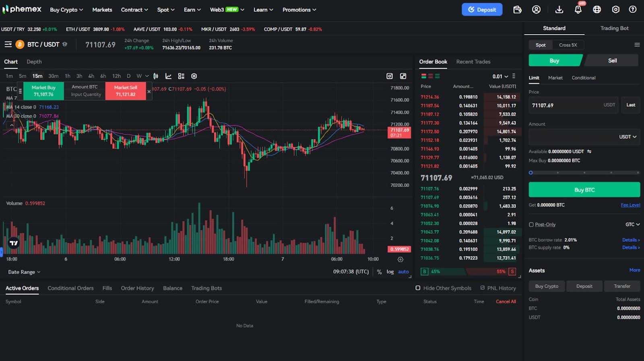Click the Last price button
Image resolution: width=644 pixels, height=361 pixels.
point(631,105)
